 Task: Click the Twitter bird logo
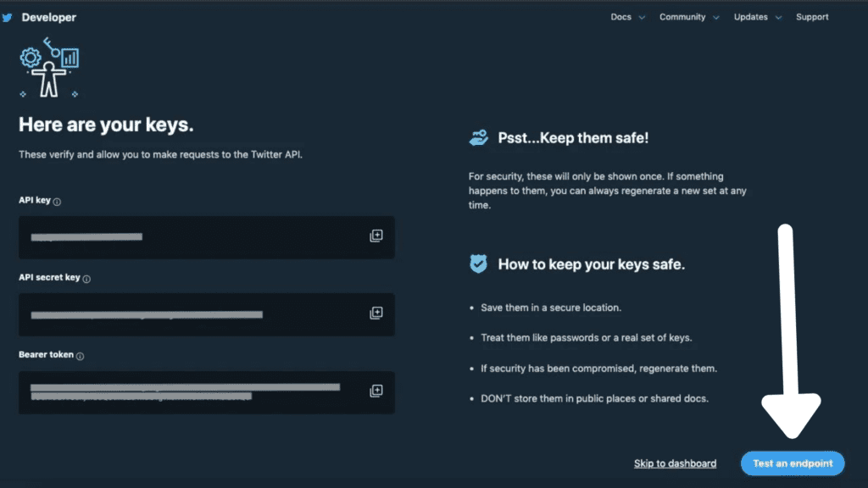(x=7, y=18)
